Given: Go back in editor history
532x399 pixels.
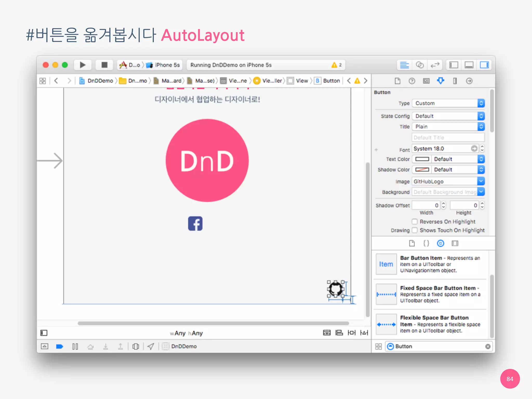Looking at the screenshot, I should click(56, 81).
